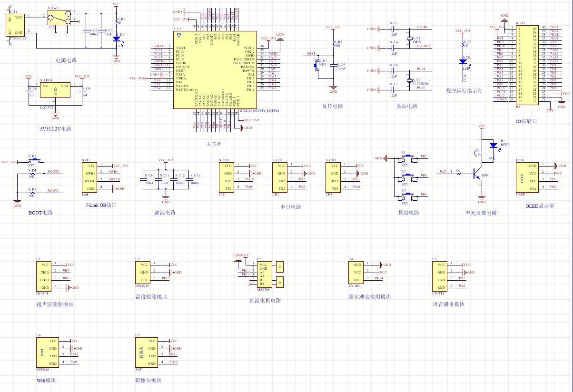Screen dimensions: 573x392
Task: Select the U7 SXT camera module
Action: click(147, 352)
